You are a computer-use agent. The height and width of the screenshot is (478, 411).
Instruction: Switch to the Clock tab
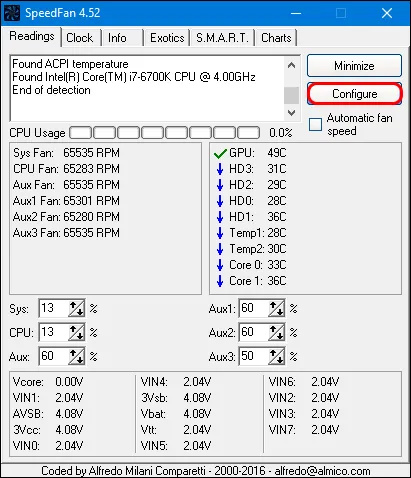pyautogui.click(x=80, y=38)
